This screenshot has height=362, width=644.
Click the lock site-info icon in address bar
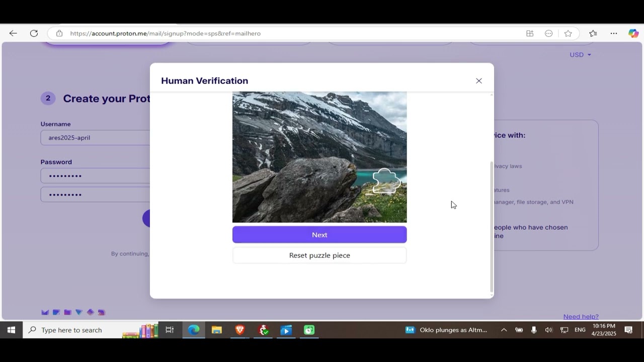coord(59,33)
